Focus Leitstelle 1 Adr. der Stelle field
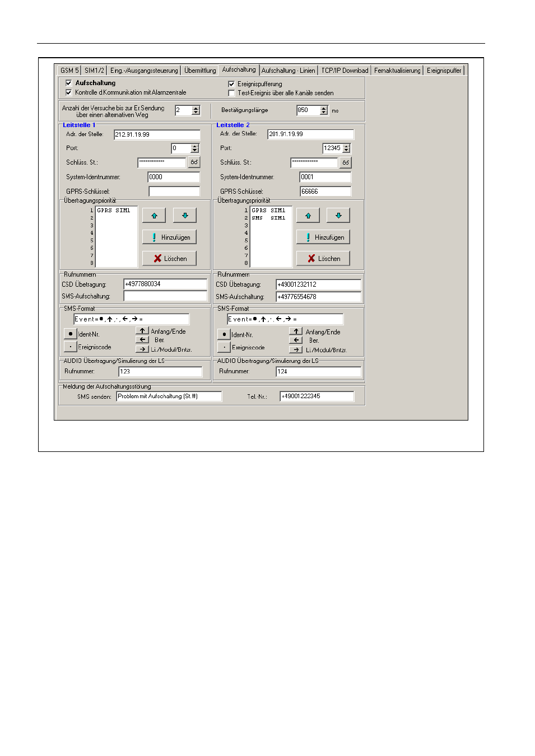Image resolution: width=535 pixels, height=756 pixels. click(x=157, y=134)
